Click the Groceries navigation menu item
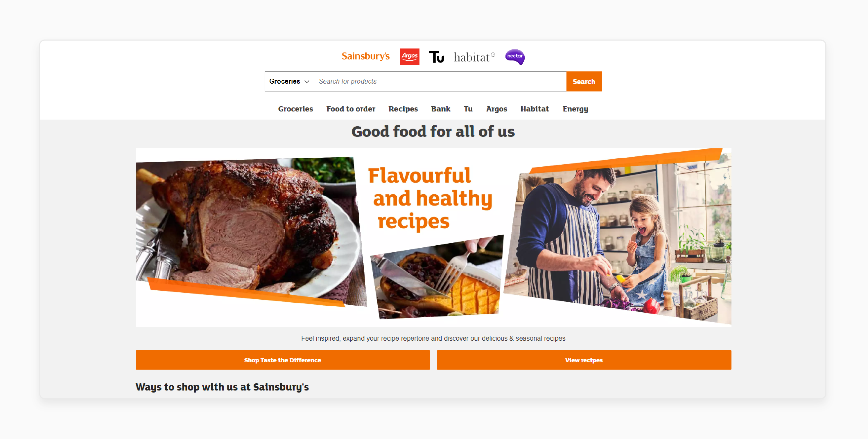This screenshot has height=439, width=868. pyautogui.click(x=296, y=109)
